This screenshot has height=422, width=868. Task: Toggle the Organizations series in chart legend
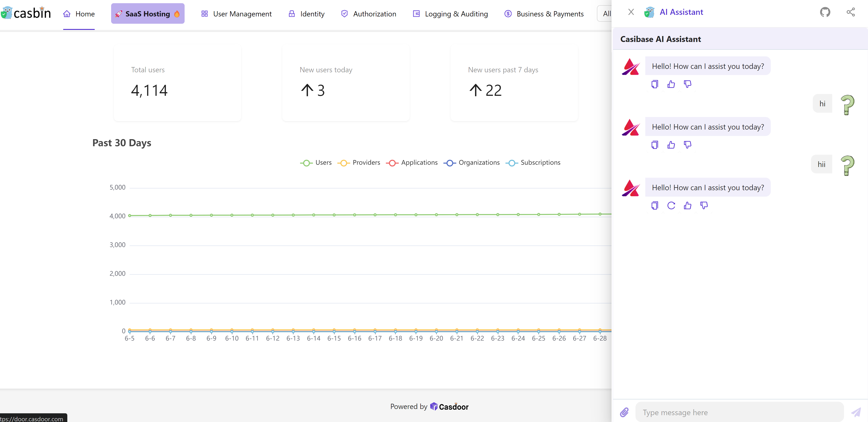(x=471, y=163)
